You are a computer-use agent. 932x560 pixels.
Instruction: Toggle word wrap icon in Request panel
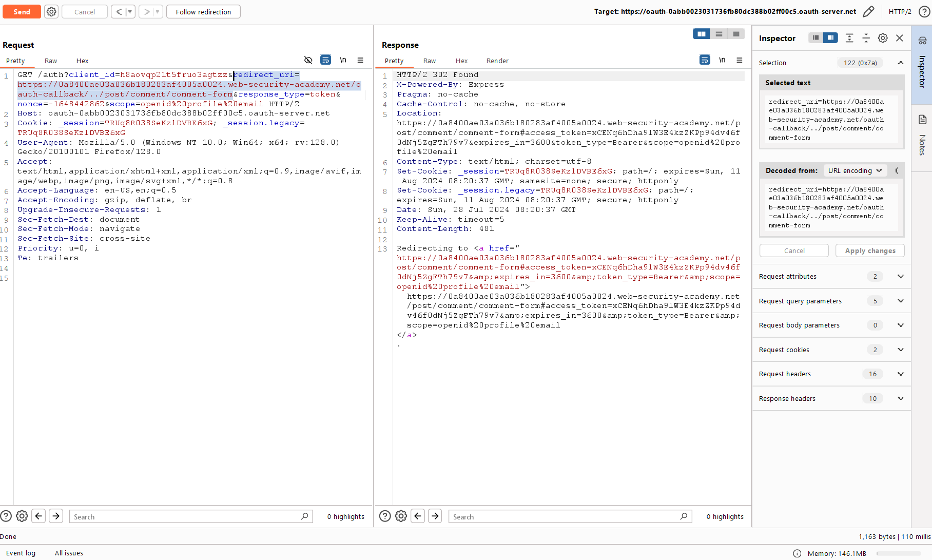[x=325, y=60]
